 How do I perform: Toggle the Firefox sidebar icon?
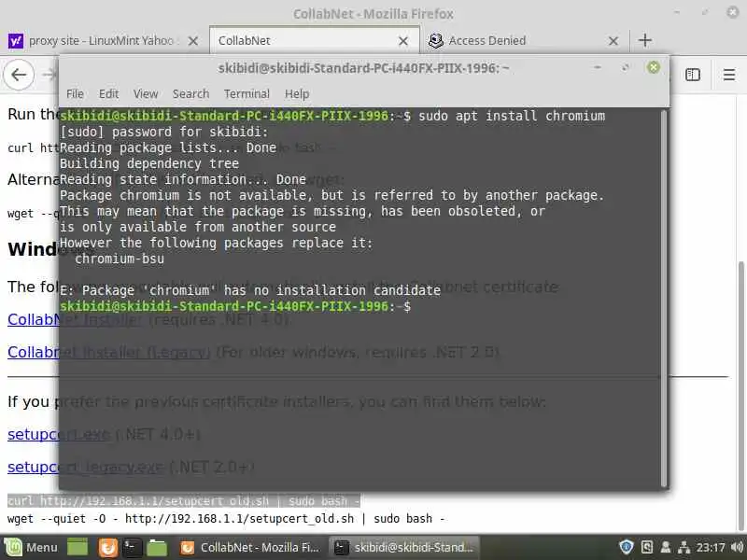(693, 75)
